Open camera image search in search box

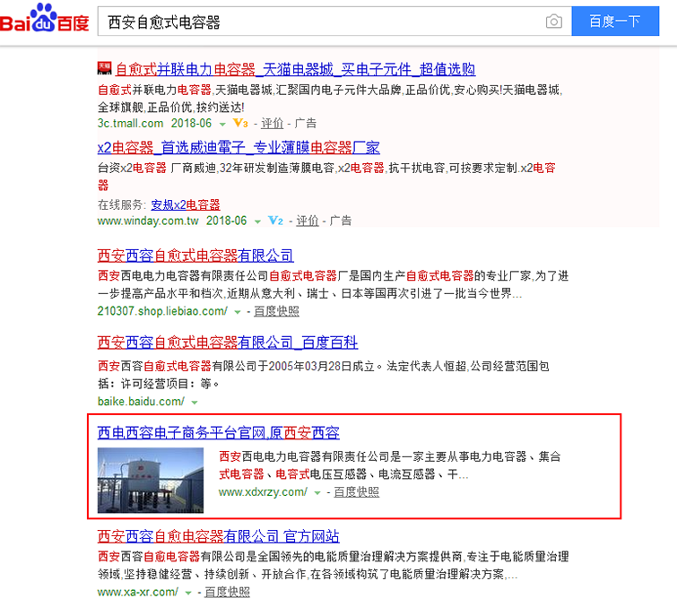[x=553, y=22]
